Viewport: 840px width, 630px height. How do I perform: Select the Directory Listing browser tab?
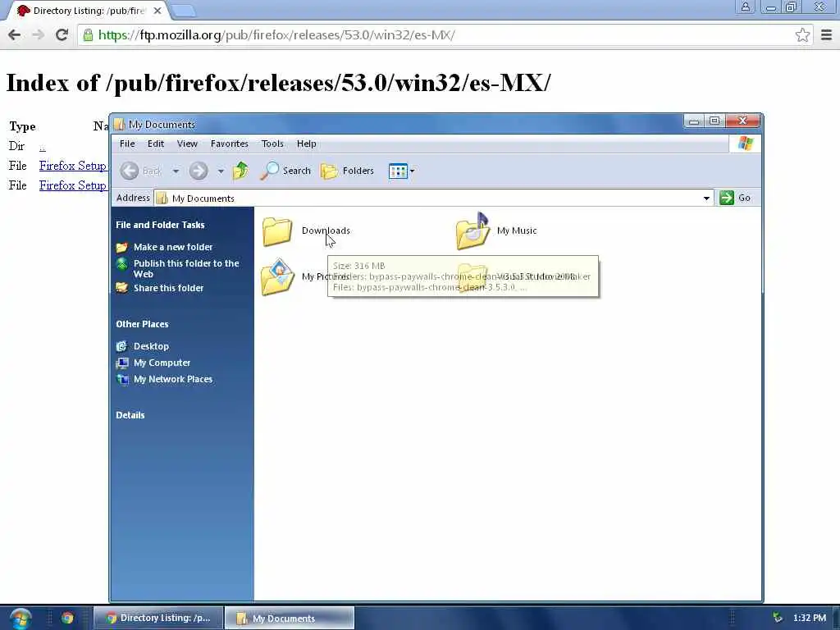pos(89,11)
